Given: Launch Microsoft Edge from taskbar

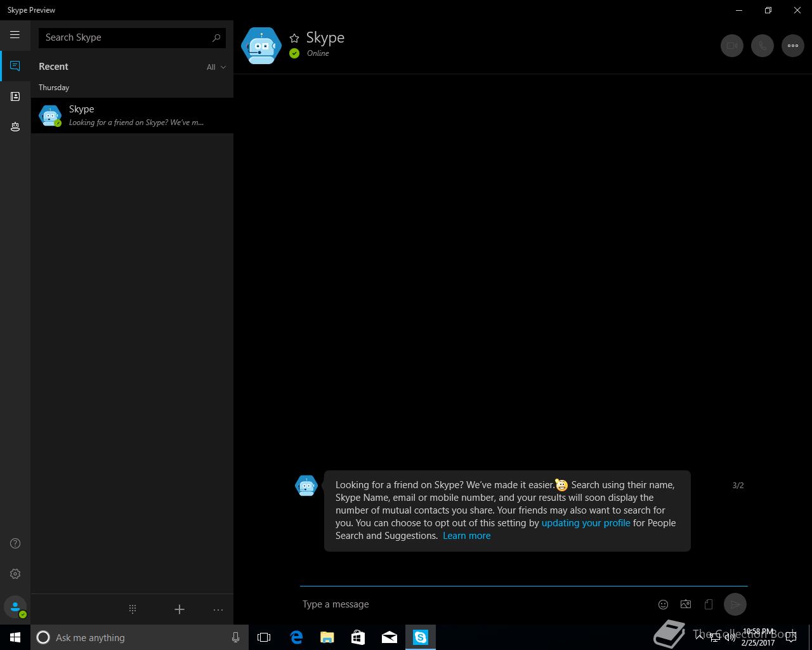Looking at the screenshot, I should 296,637.
